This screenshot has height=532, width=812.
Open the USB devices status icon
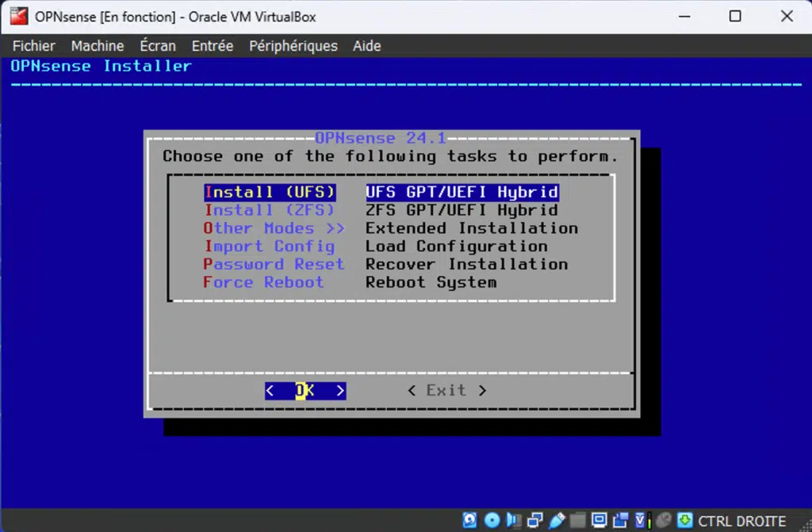tap(557, 519)
